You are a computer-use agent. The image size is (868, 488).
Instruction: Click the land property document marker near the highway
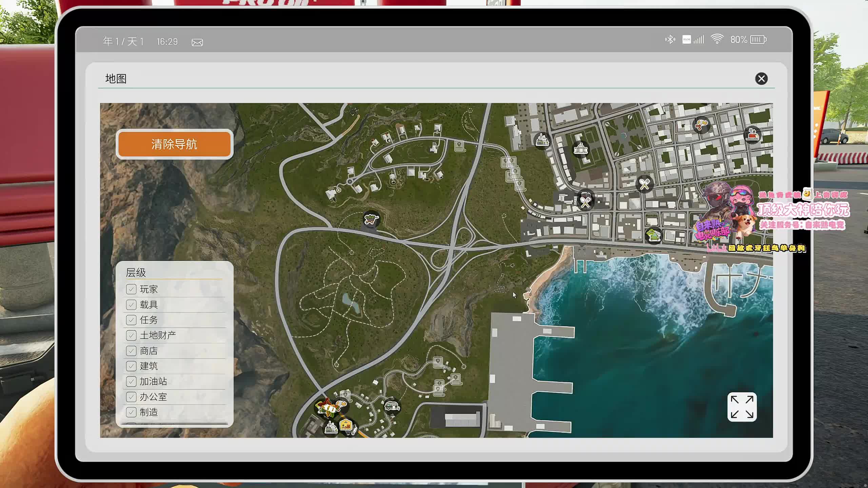click(x=459, y=146)
